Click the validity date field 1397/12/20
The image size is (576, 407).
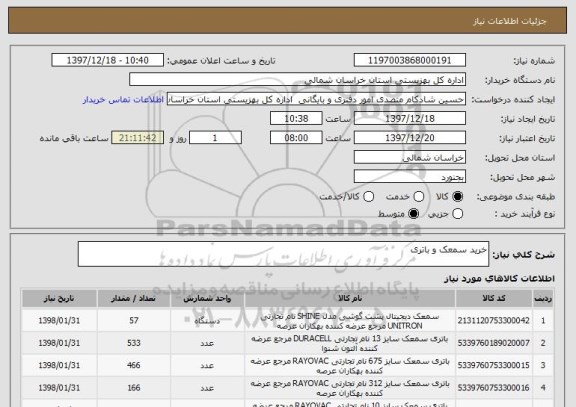pos(410,138)
